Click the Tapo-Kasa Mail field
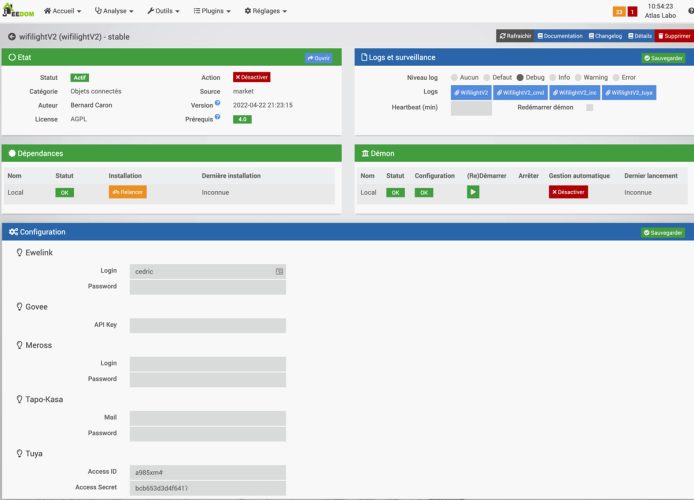The width and height of the screenshot is (694, 500). coord(208,418)
